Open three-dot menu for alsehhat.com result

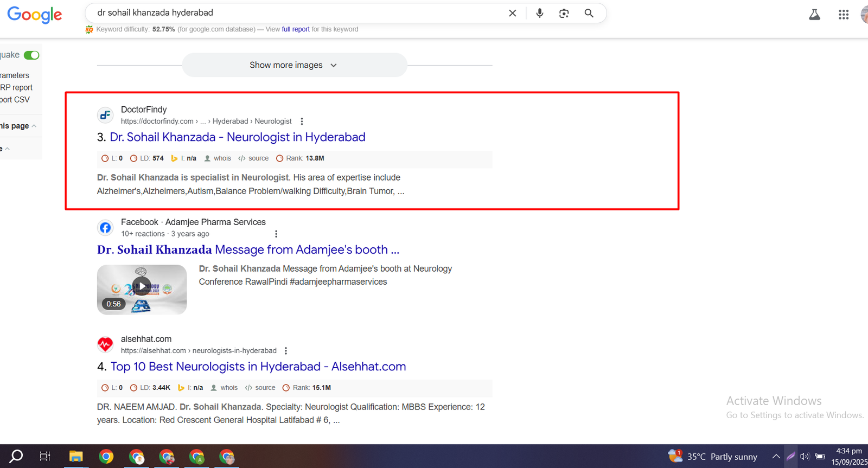click(x=286, y=351)
